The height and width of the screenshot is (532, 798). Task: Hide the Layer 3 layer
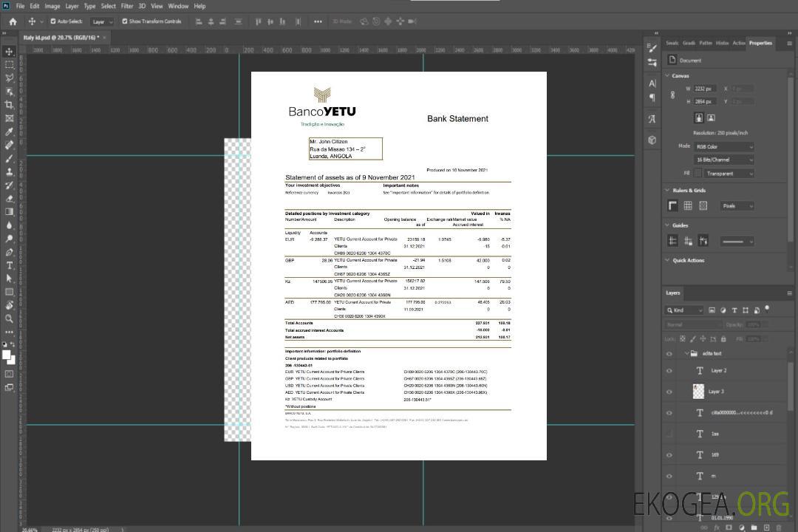[x=669, y=392]
